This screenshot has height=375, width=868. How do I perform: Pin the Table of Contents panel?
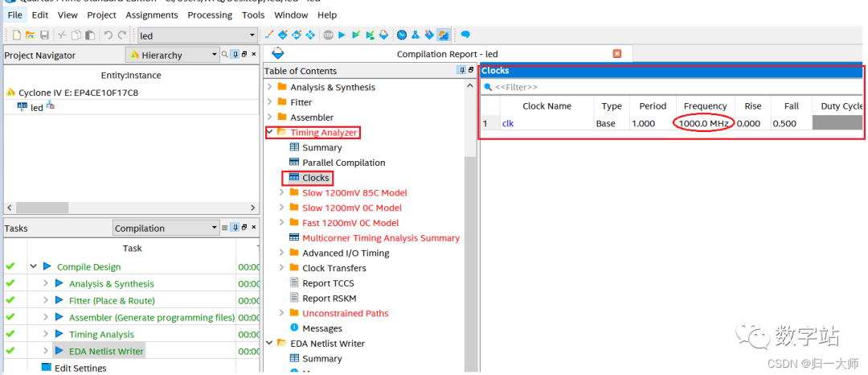pos(461,70)
